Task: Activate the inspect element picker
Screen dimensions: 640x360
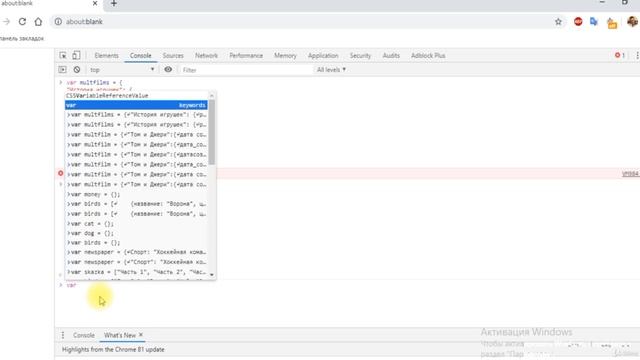Action: click(x=63, y=56)
